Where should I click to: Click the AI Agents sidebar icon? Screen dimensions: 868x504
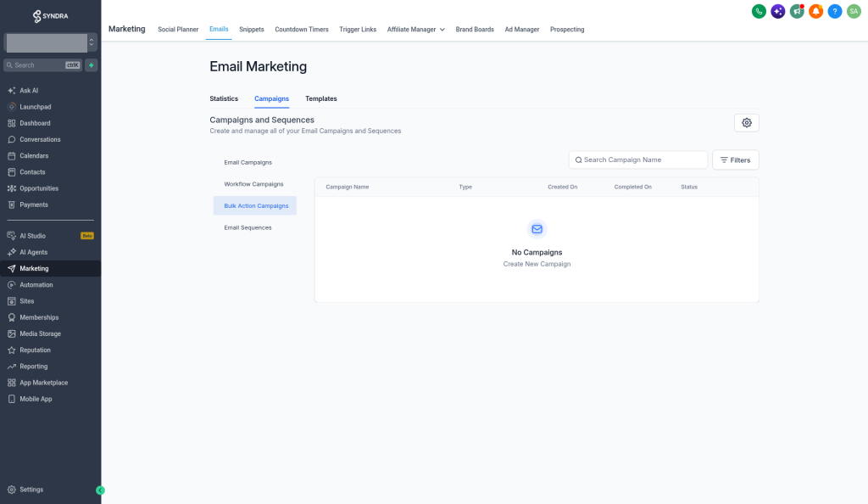pyautogui.click(x=12, y=252)
